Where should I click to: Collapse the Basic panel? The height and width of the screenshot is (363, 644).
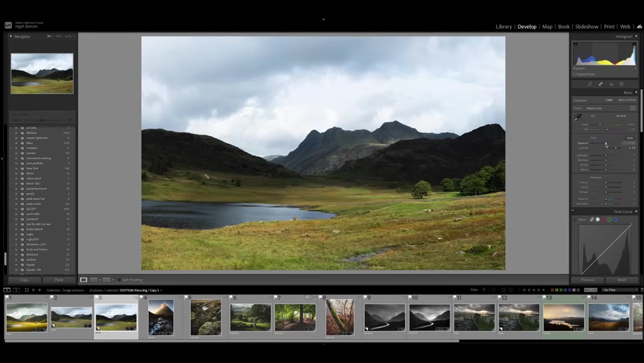pyautogui.click(x=636, y=92)
